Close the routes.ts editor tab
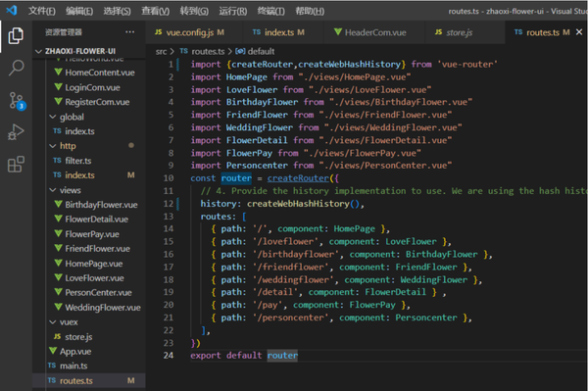 click(579, 32)
